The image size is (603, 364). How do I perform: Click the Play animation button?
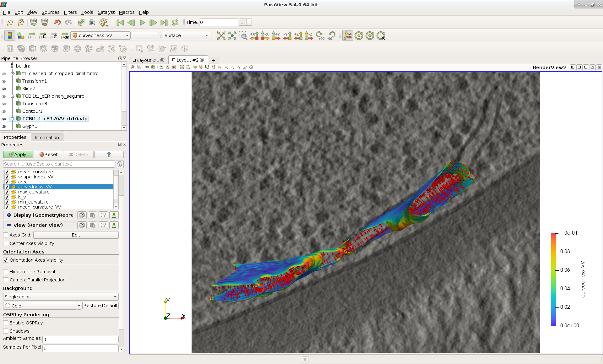tap(142, 23)
